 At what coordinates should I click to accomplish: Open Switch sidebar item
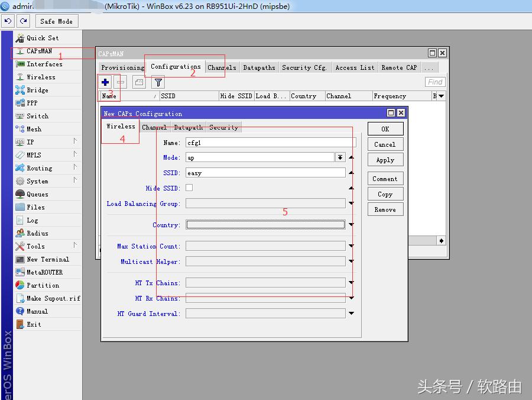pos(48,116)
